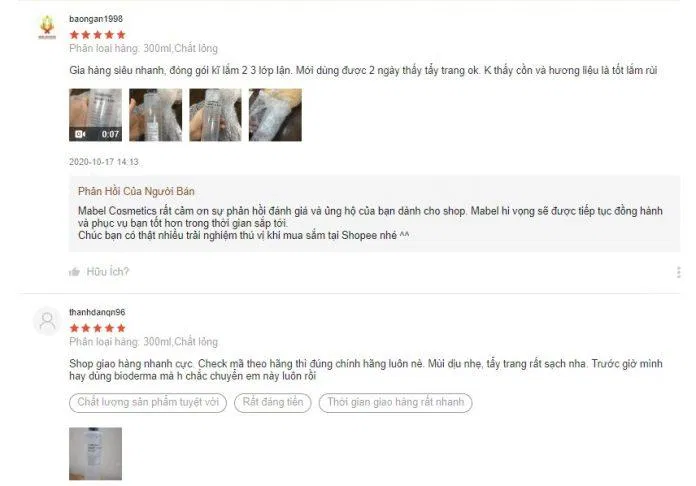696x486 pixels.
Task: Click thanhdanqn96's five-star rating
Action: point(98,328)
